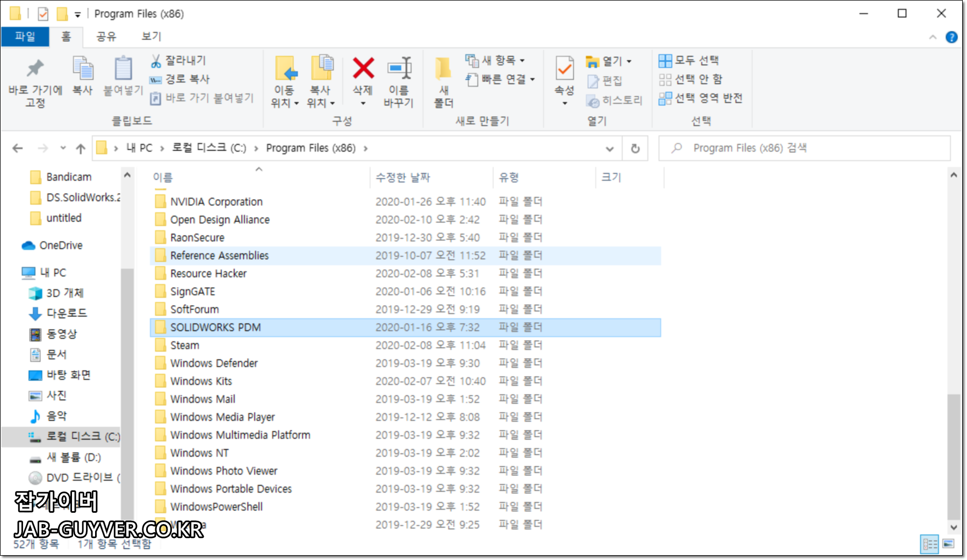The image size is (967, 560).
Task: Select the Open Design Alliance folder
Action: (406, 220)
